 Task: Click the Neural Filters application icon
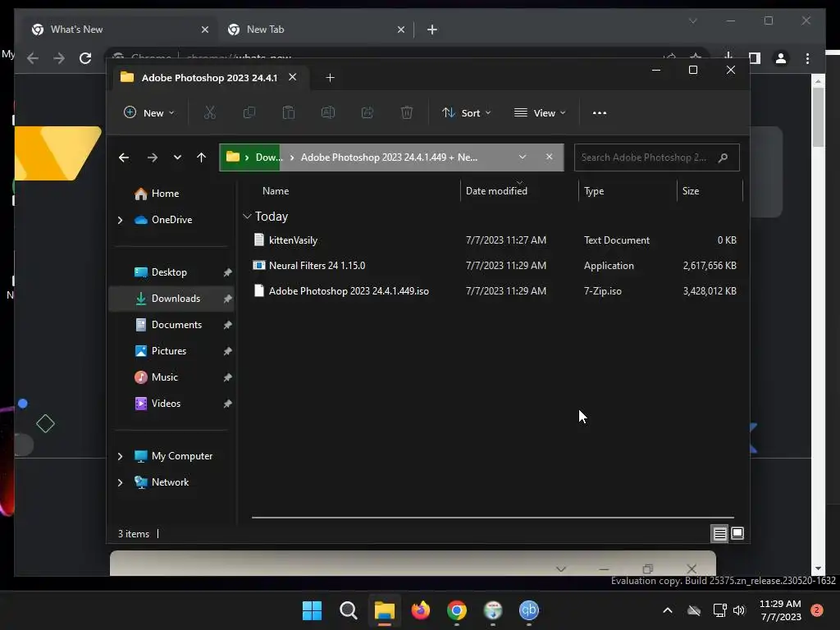click(x=258, y=265)
